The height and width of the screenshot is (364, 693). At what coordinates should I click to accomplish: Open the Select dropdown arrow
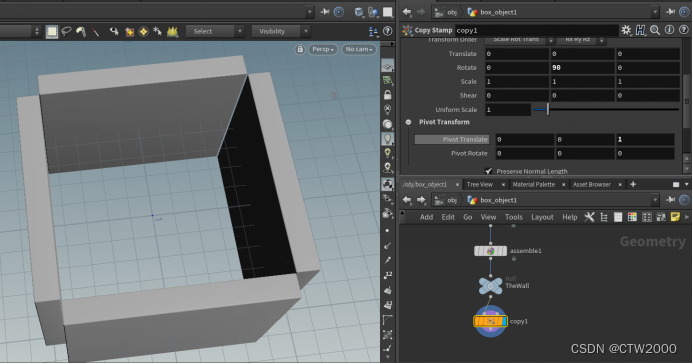(x=240, y=31)
